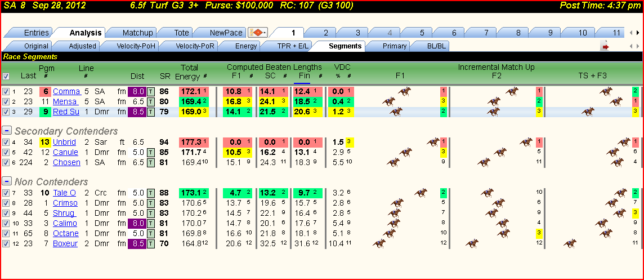Click the SR column header
The width and height of the screenshot is (644, 280).
[x=164, y=76]
